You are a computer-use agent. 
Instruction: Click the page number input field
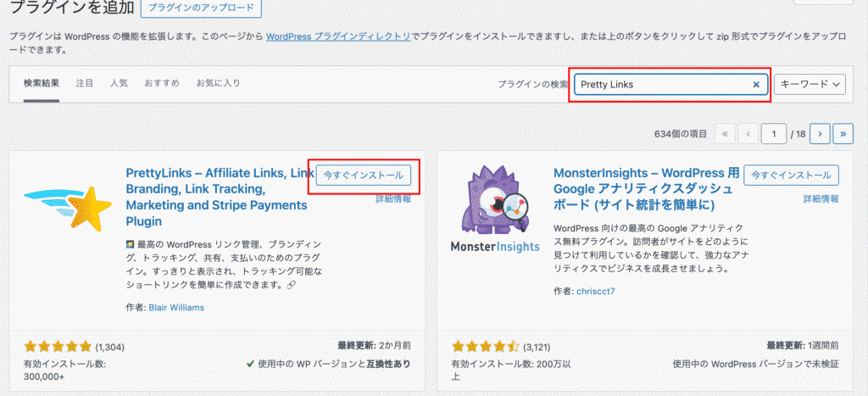(x=773, y=134)
